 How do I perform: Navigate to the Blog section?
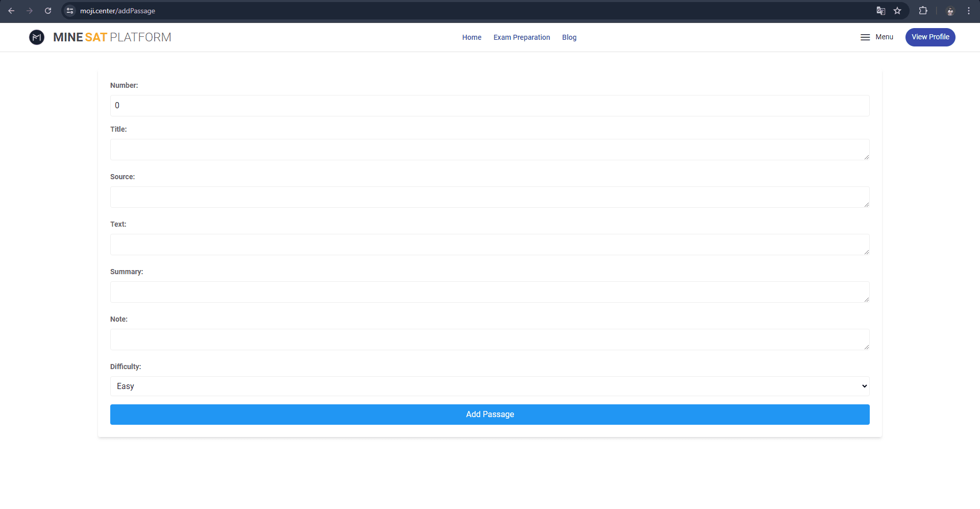(x=569, y=37)
